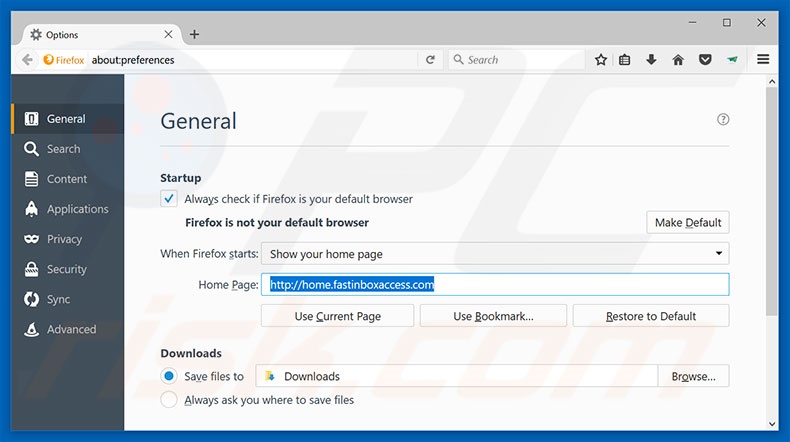
Task: Click scrollbar down arrow
Action: pos(771,424)
